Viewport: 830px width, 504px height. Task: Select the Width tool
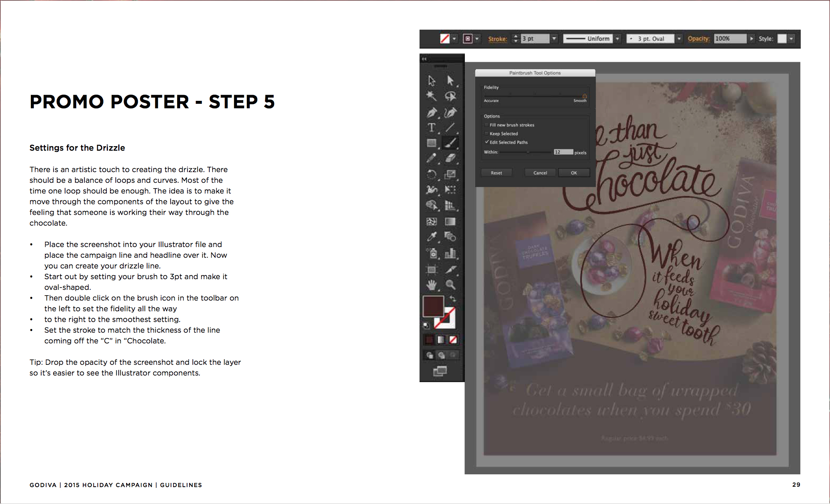point(431,189)
